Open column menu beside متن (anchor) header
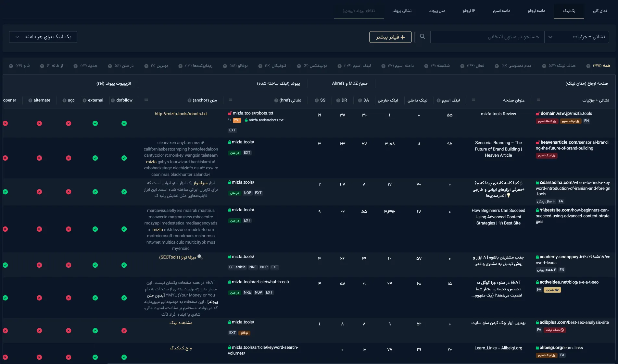 click(146, 100)
